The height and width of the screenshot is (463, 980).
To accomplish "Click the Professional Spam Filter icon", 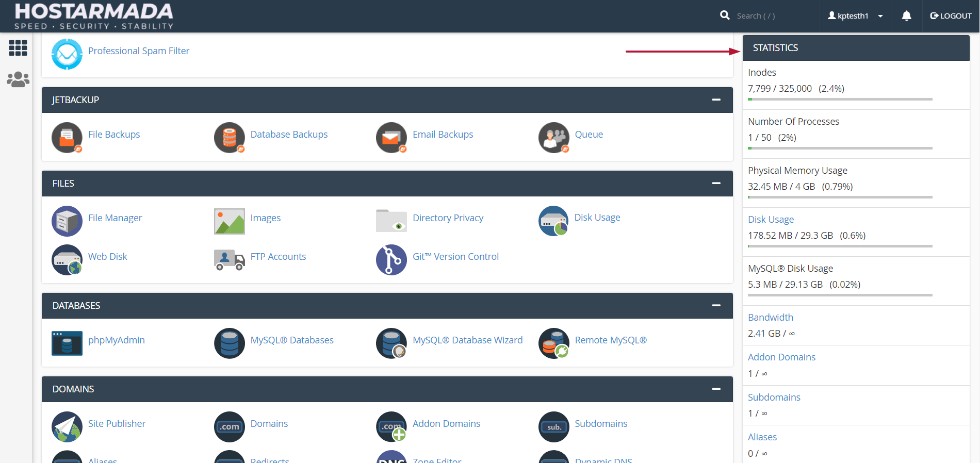I will point(67,54).
